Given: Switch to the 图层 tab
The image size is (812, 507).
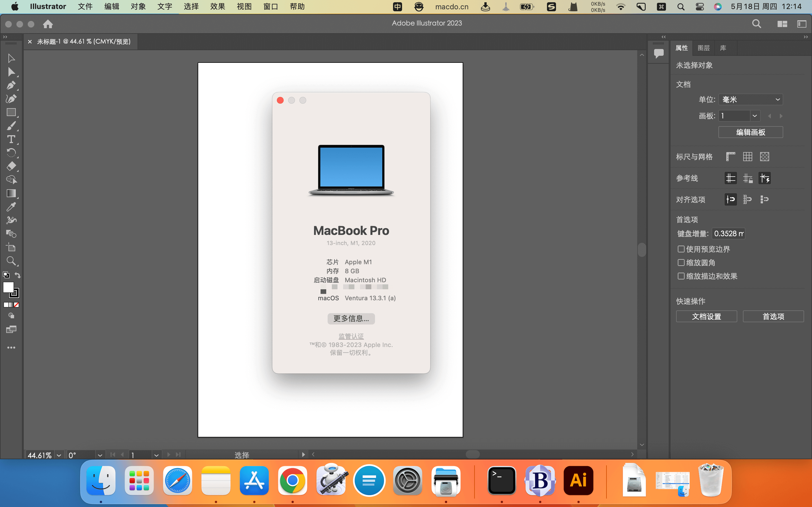Looking at the screenshot, I should 703,48.
